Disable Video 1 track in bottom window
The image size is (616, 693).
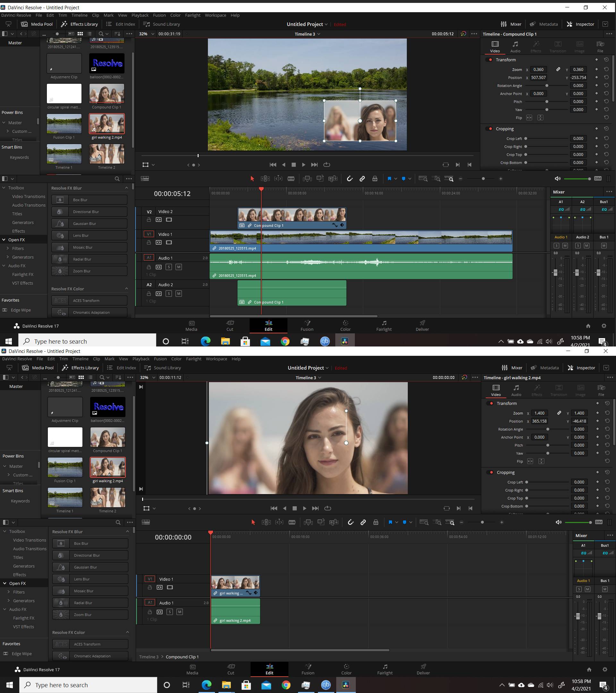coord(170,587)
